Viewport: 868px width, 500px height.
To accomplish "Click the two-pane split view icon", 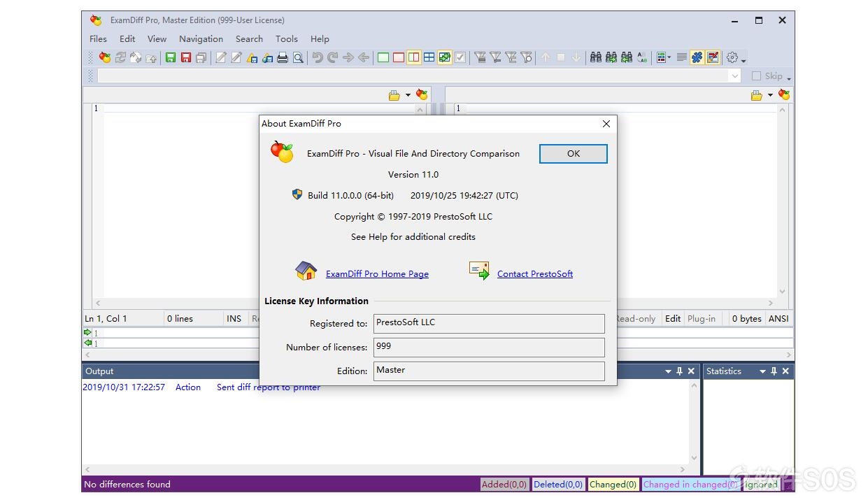I will pyautogui.click(x=414, y=57).
